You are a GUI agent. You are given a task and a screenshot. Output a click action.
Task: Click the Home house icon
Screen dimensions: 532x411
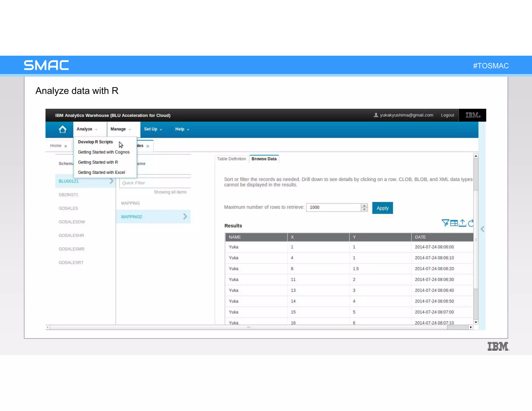(x=62, y=129)
